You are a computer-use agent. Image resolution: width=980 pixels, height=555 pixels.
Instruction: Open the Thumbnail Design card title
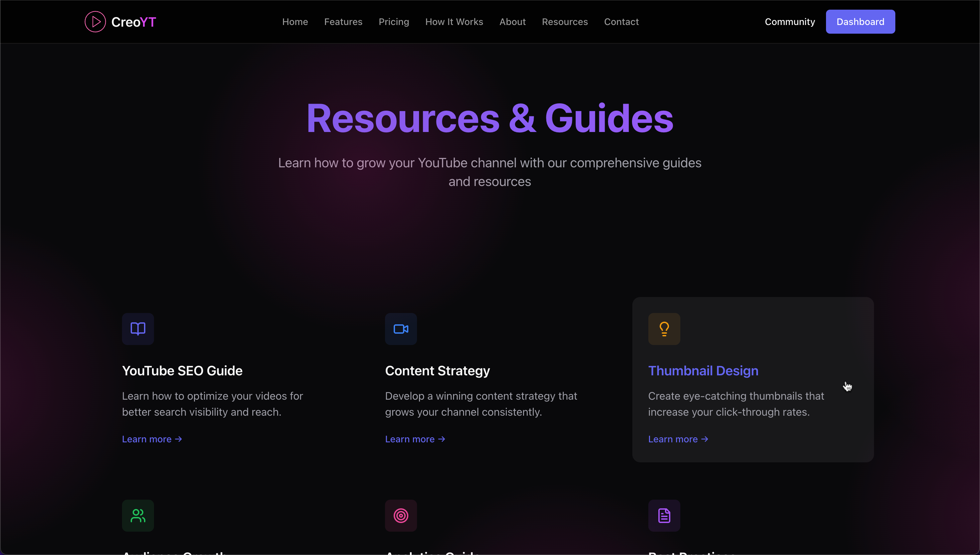tap(703, 371)
